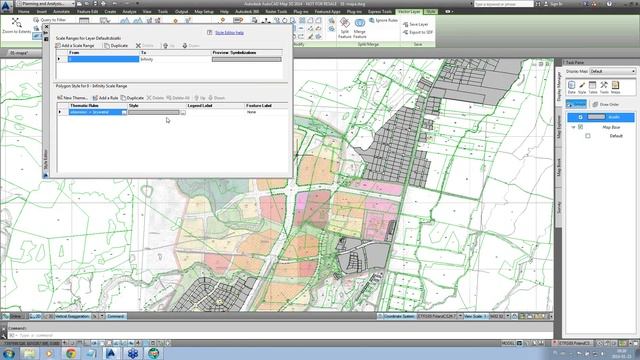The height and width of the screenshot is (360, 640).
Task: Click the Ignore Rules option
Action: click(x=383, y=20)
